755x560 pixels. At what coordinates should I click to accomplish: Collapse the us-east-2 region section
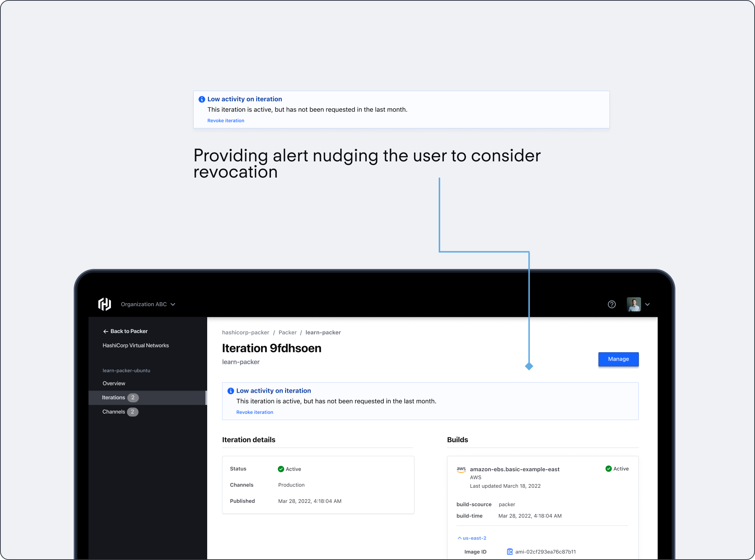pos(472,538)
